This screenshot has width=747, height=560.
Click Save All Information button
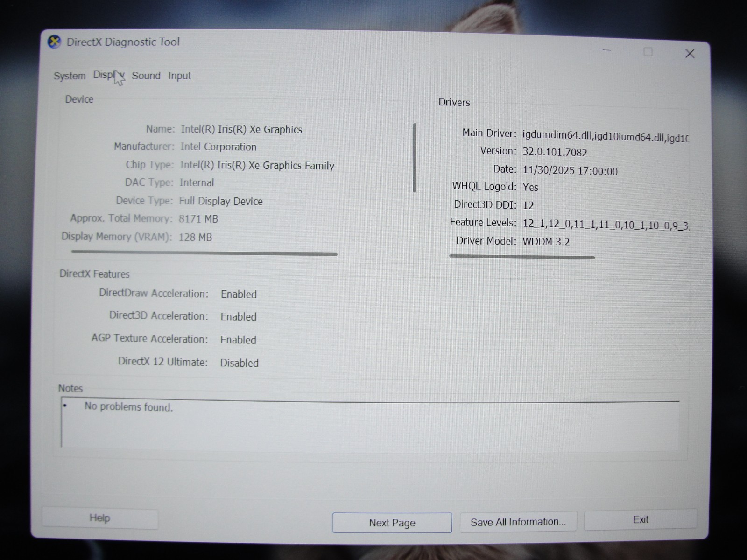[x=518, y=522]
